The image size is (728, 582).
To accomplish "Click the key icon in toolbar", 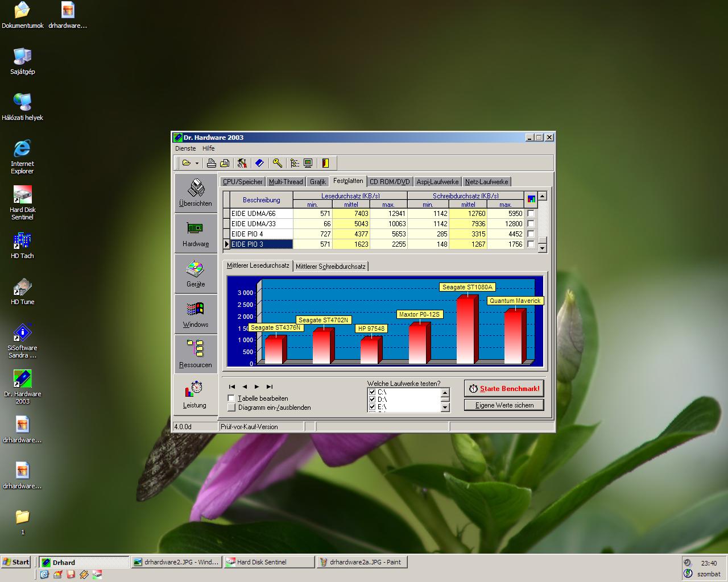I will pos(277,163).
